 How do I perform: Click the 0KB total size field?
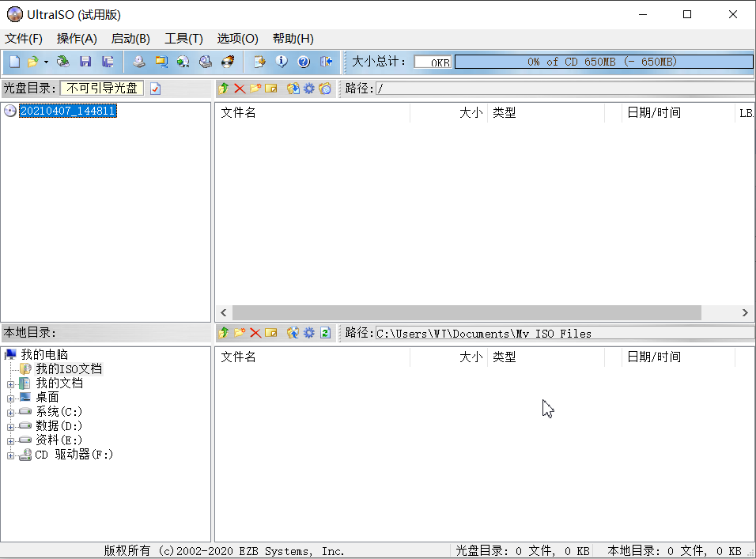point(433,62)
